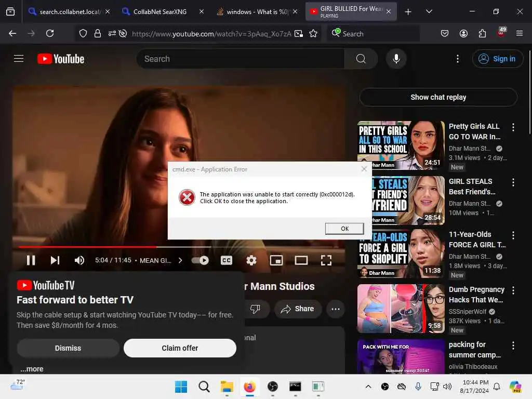This screenshot has width=532, height=399.
Task: Open YouTube settings three-dot menu
Action: tap(457, 59)
